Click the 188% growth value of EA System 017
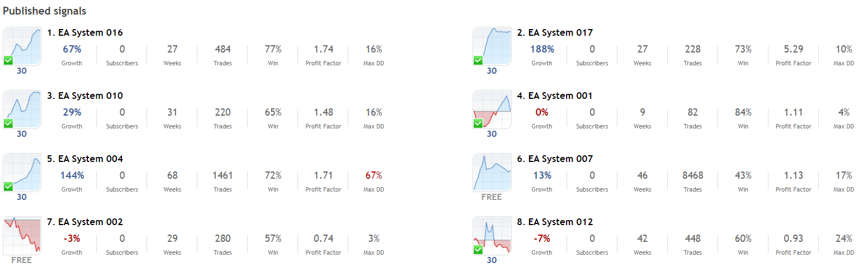This screenshot has height=272, width=868. pos(542,49)
